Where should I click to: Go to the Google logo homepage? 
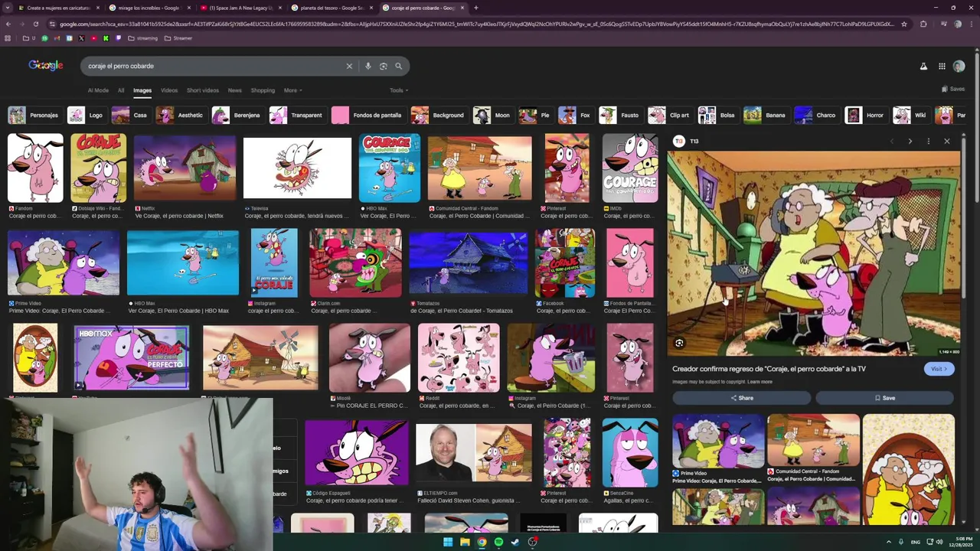point(46,65)
